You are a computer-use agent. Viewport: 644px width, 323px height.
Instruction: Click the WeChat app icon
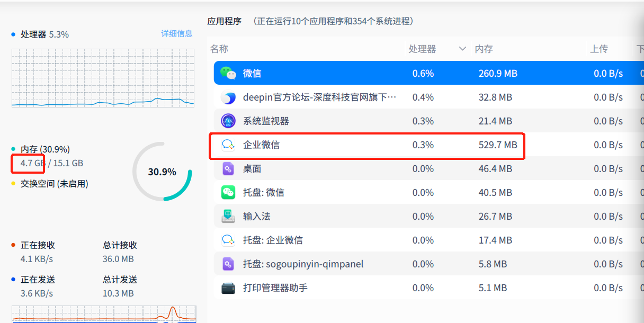point(228,73)
